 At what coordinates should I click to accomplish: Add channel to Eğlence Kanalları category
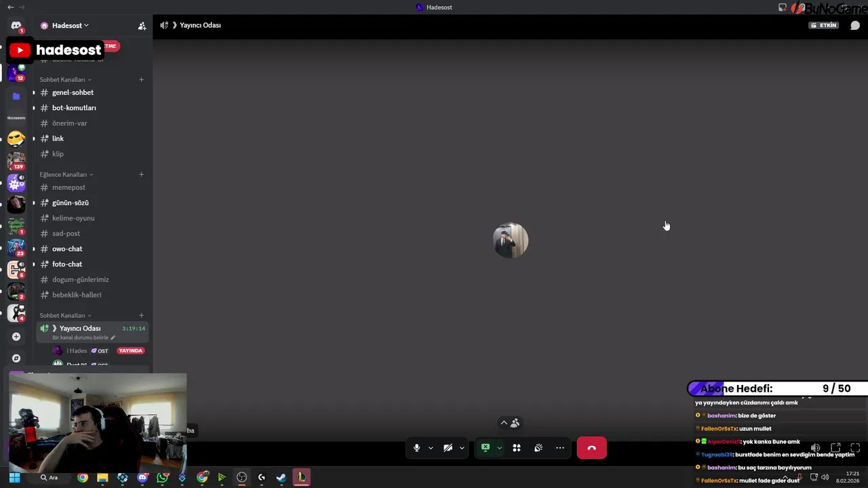[141, 174]
